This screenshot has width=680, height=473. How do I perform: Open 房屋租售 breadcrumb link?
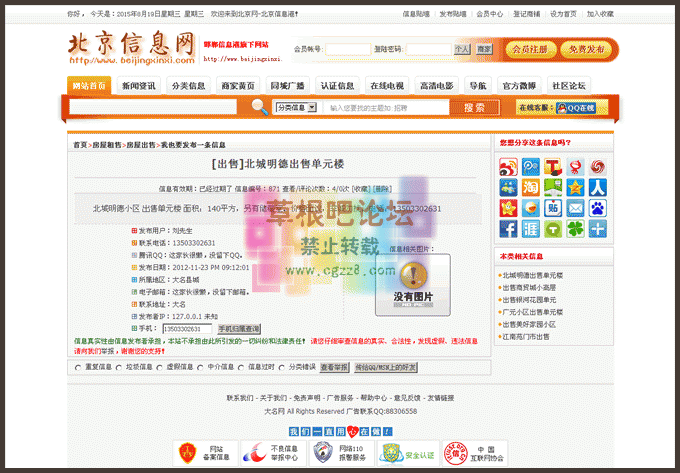tap(107, 145)
